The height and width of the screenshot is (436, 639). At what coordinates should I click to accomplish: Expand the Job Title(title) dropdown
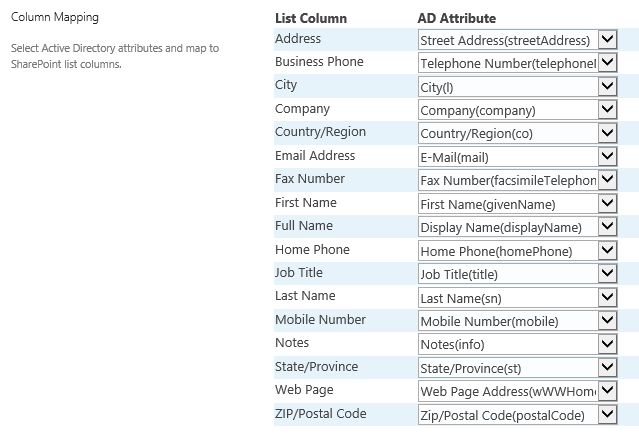click(x=518, y=274)
